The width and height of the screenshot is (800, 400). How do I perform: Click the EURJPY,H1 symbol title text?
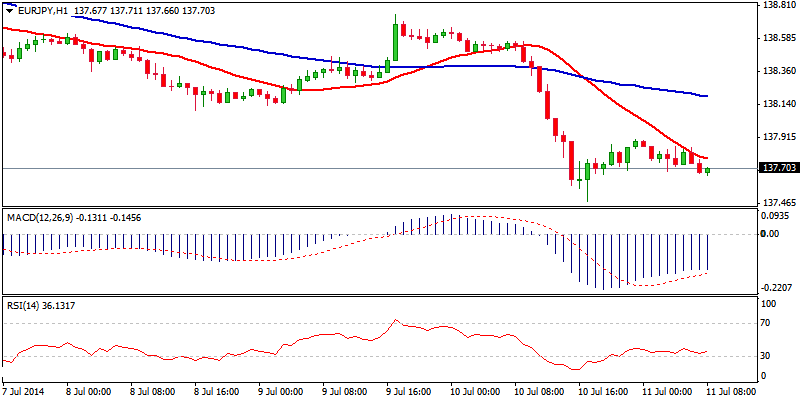coord(41,11)
